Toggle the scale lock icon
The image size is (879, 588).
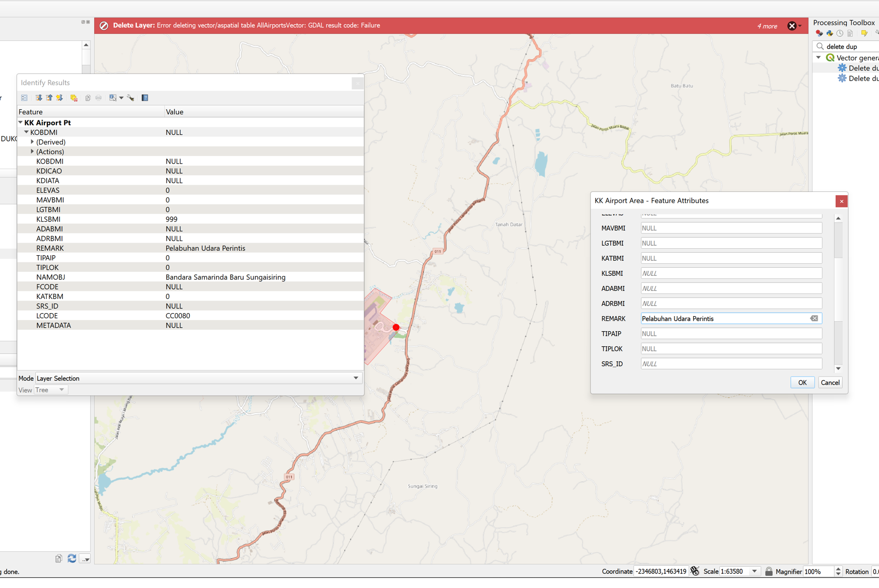[769, 571]
